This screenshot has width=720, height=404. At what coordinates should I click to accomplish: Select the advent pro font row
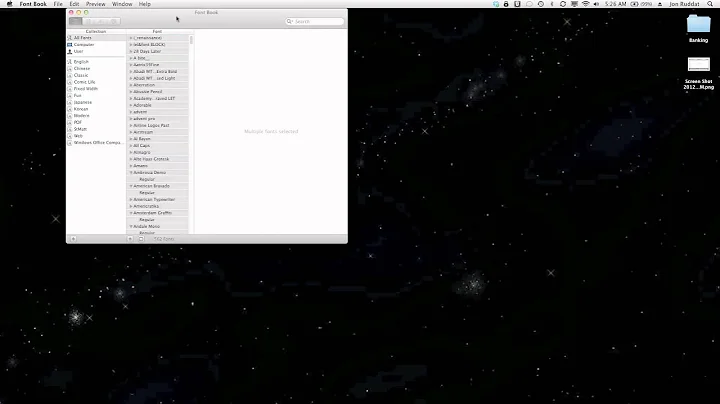tap(158, 118)
